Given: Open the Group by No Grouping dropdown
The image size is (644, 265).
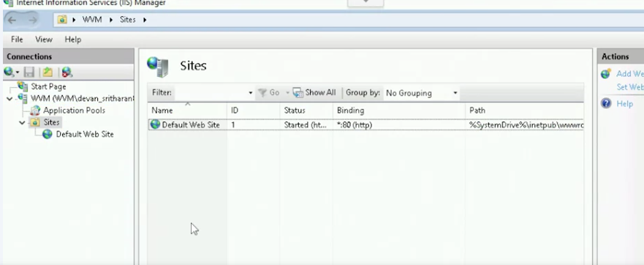Looking at the screenshot, I should tap(421, 93).
